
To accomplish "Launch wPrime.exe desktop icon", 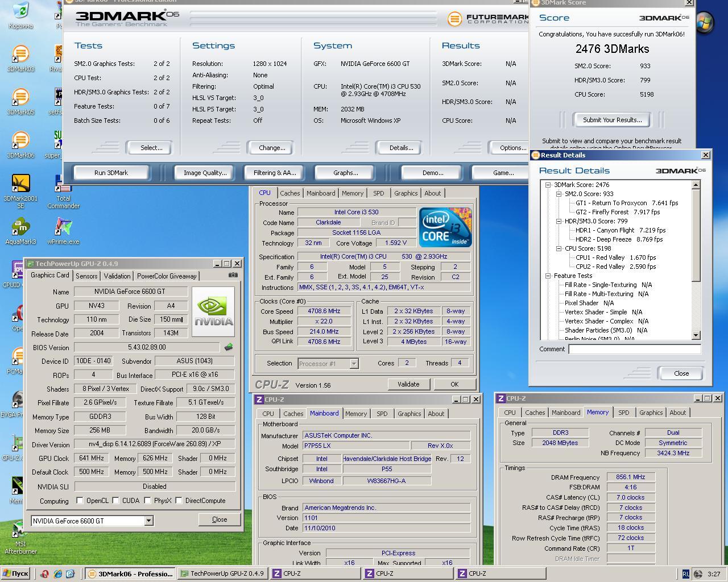I will pyautogui.click(x=63, y=231).
